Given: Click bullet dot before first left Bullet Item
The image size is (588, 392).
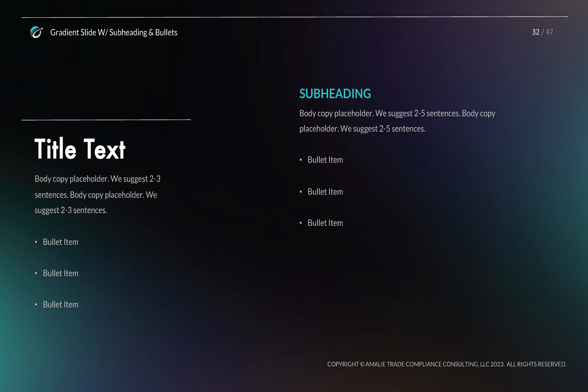Looking at the screenshot, I should (x=36, y=242).
